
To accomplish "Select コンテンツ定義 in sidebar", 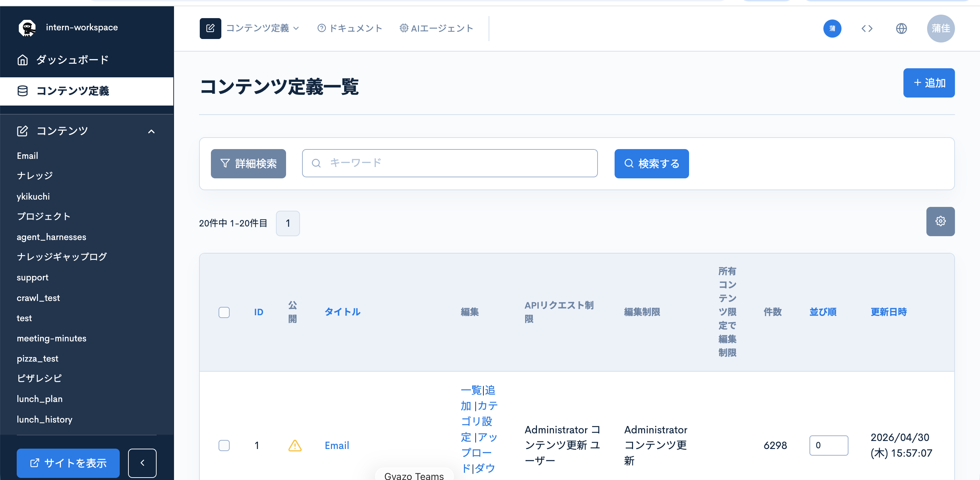I will [x=87, y=91].
